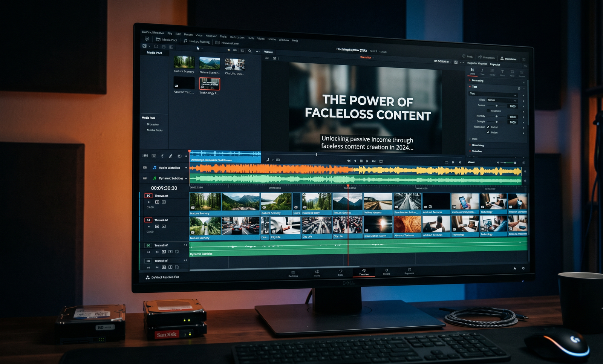Open the three-dots options next to the search icon
This screenshot has width=603, height=364.
[x=258, y=51]
